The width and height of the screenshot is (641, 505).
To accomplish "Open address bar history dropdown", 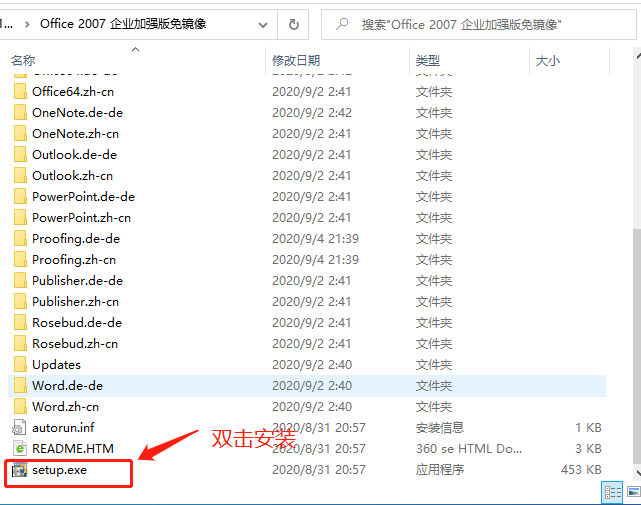I will 263,25.
